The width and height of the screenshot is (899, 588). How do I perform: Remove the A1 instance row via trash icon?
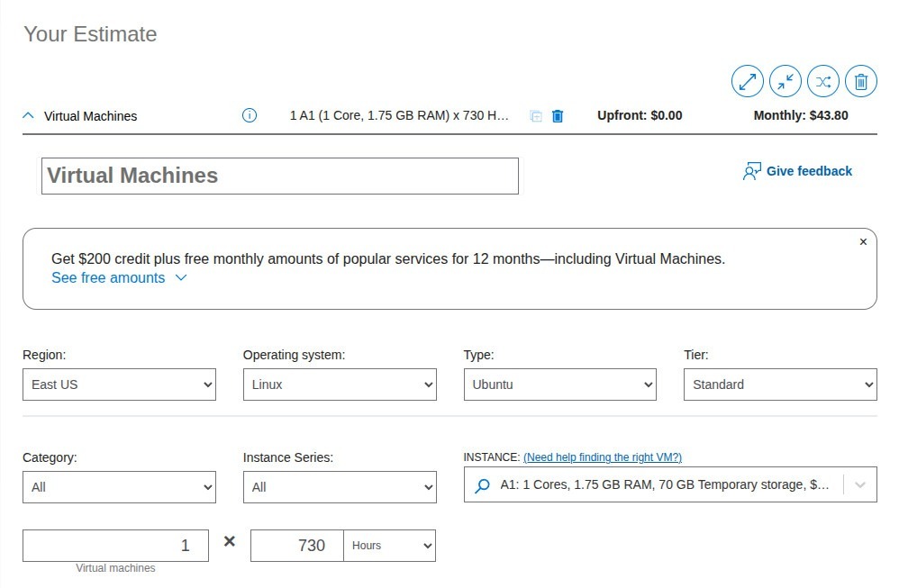click(558, 115)
